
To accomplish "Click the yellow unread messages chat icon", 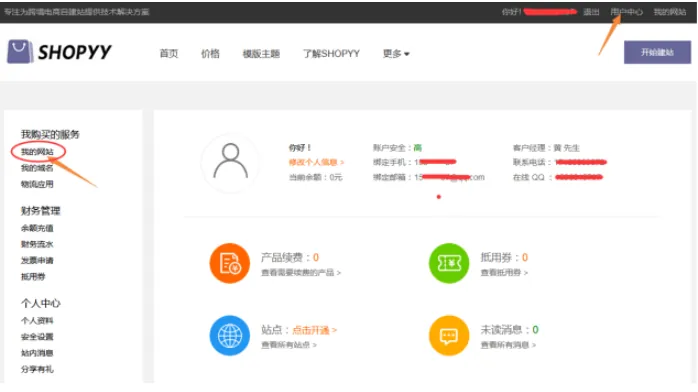I will (449, 336).
